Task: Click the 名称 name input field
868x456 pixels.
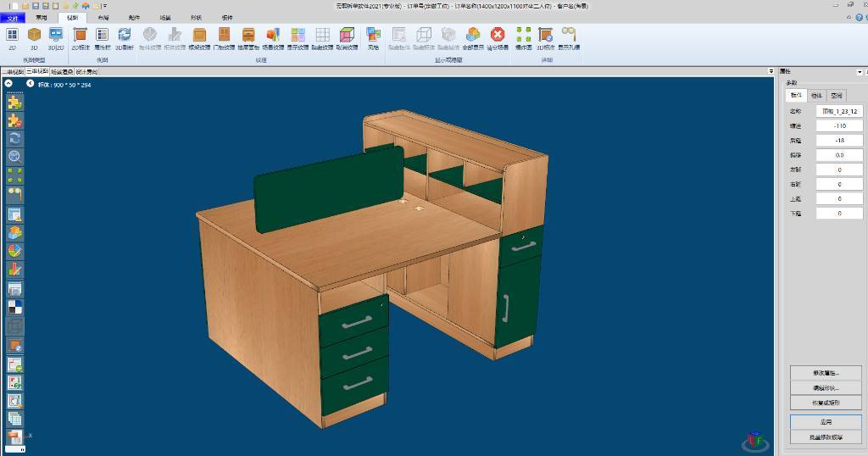Action: coord(840,111)
